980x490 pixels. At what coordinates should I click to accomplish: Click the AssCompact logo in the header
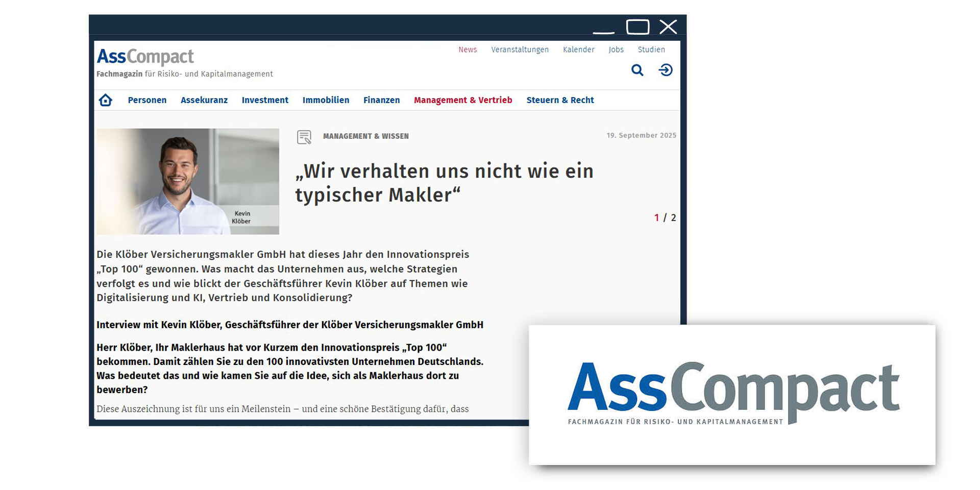(144, 56)
